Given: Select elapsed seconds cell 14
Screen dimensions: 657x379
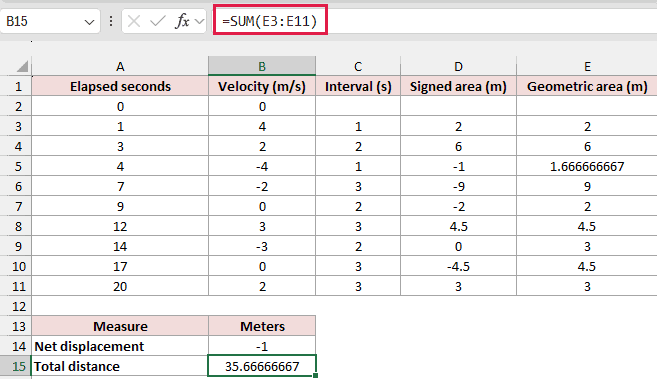Looking at the screenshot, I should [x=120, y=246].
